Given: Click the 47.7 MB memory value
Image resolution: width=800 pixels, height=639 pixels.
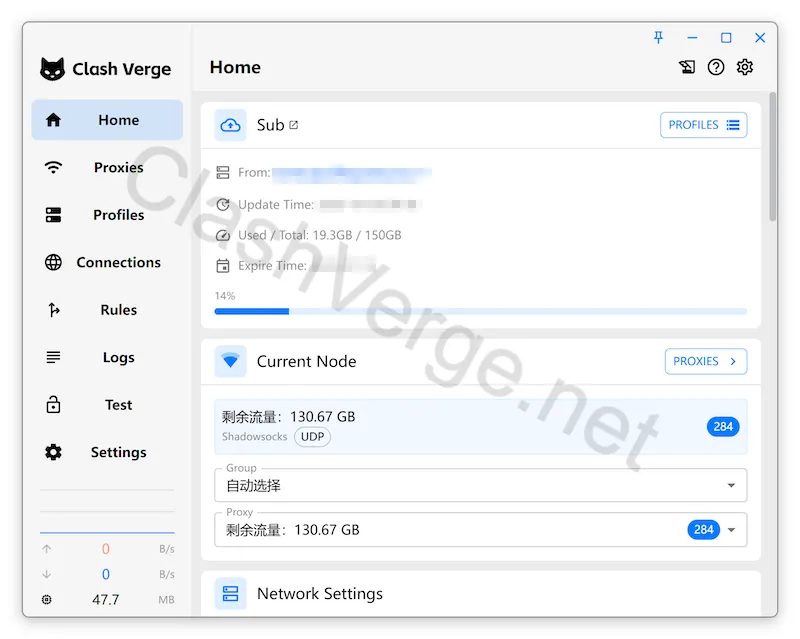Looking at the screenshot, I should coord(106,600).
